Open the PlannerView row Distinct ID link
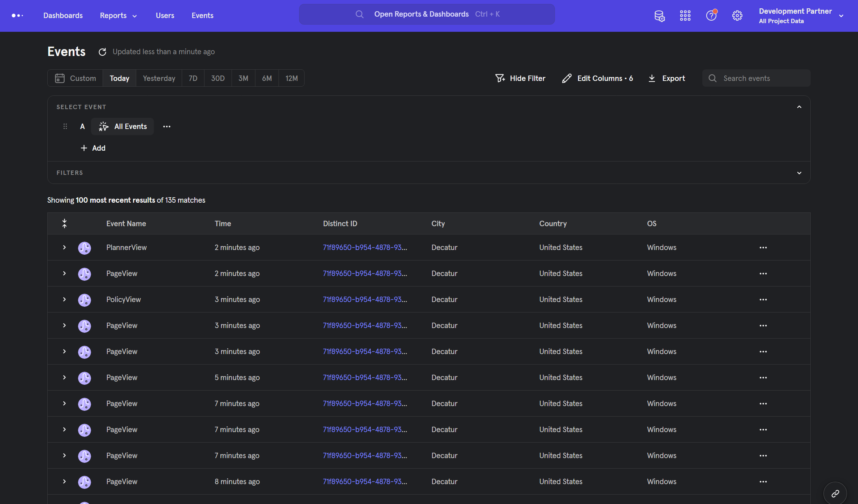This screenshot has height=504, width=858. [x=365, y=247]
